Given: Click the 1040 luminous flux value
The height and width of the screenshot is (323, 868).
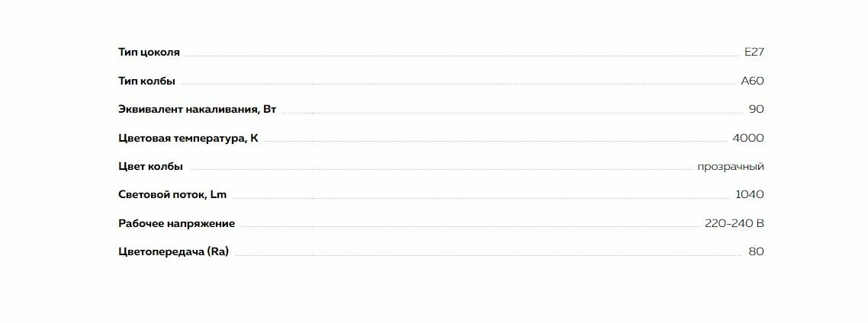Looking at the screenshot, I should pyautogui.click(x=749, y=194).
